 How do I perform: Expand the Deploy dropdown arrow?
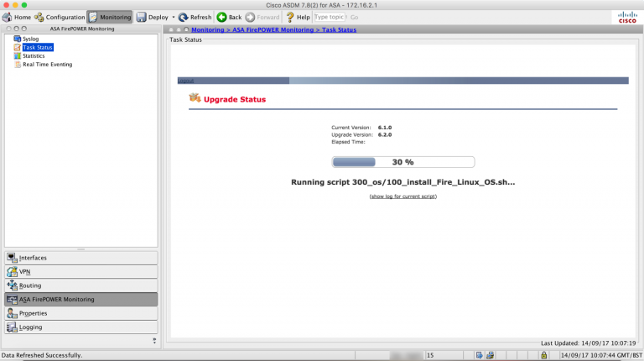[174, 18]
